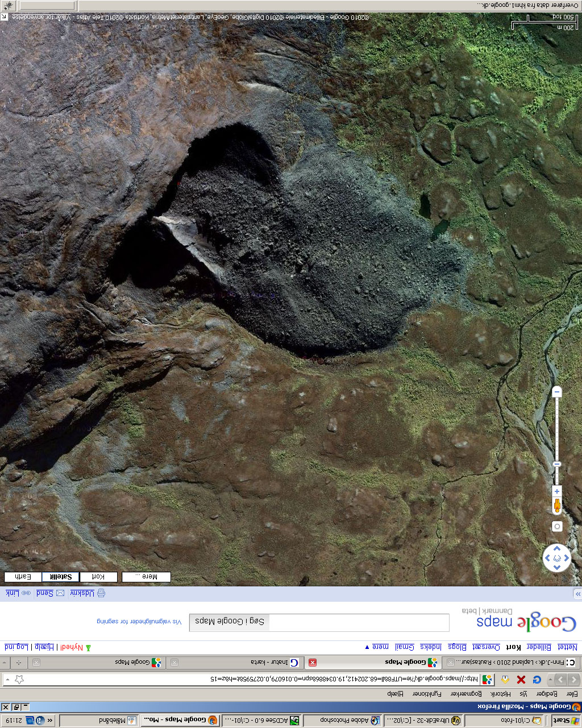Click the home icon next to the stop button
The width and height of the screenshot is (582, 728).
coord(505,680)
